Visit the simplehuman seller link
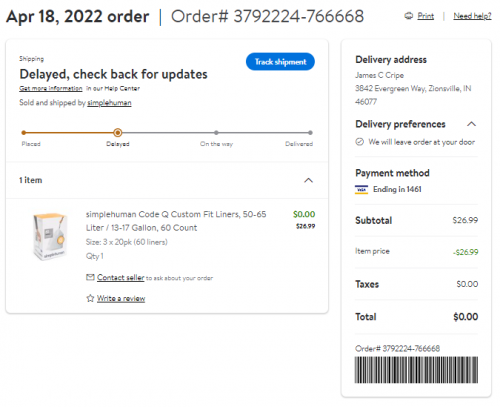This screenshot has width=500, height=407. click(x=109, y=103)
